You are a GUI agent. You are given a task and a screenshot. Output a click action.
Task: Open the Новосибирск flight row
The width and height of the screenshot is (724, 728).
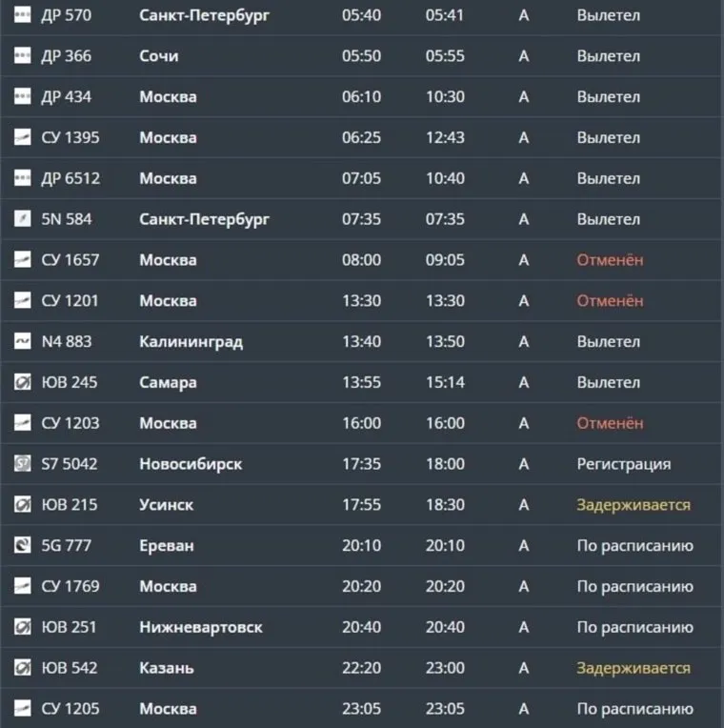click(190, 464)
